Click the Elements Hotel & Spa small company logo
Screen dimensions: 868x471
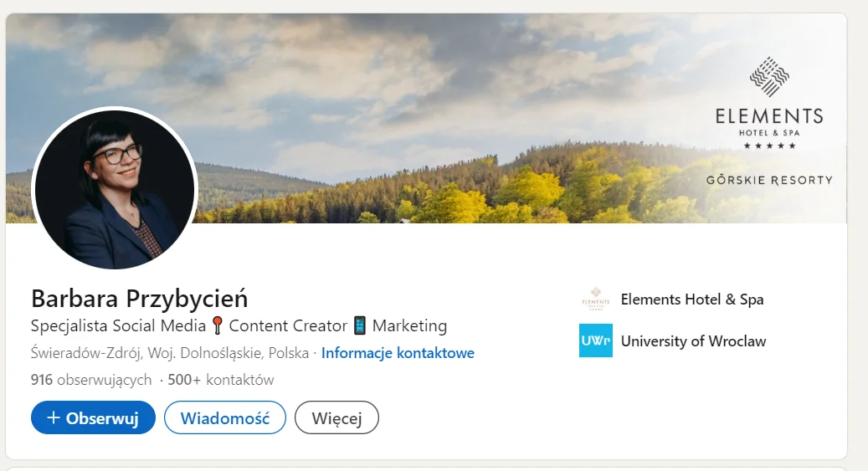coord(596,299)
